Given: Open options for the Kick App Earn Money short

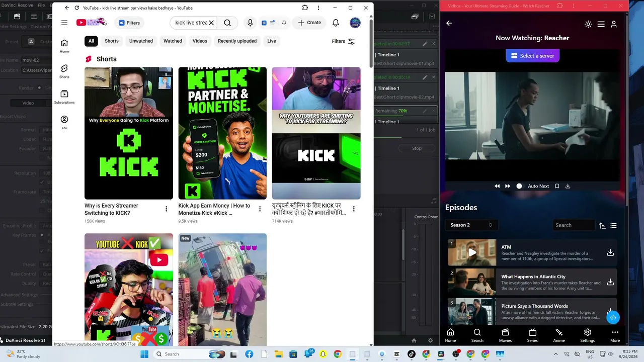Looking at the screenshot, I should pos(260,209).
